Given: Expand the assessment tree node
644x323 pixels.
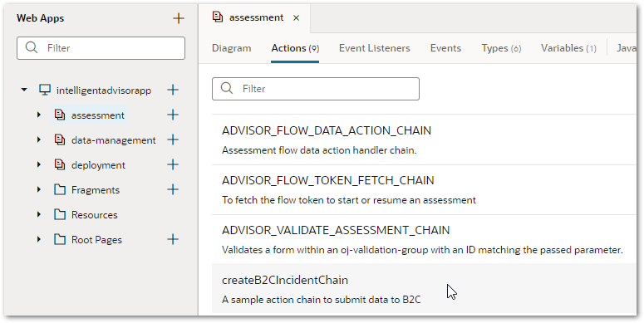Looking at the screenshot, I should click(39, 115).
